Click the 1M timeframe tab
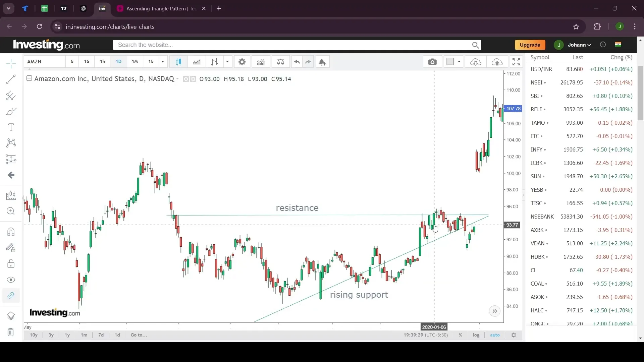The image size is (644, 362). coord(135,61)
